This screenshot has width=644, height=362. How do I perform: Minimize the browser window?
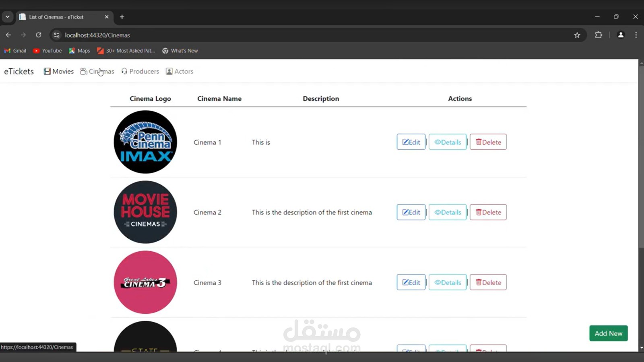(597, 17)
